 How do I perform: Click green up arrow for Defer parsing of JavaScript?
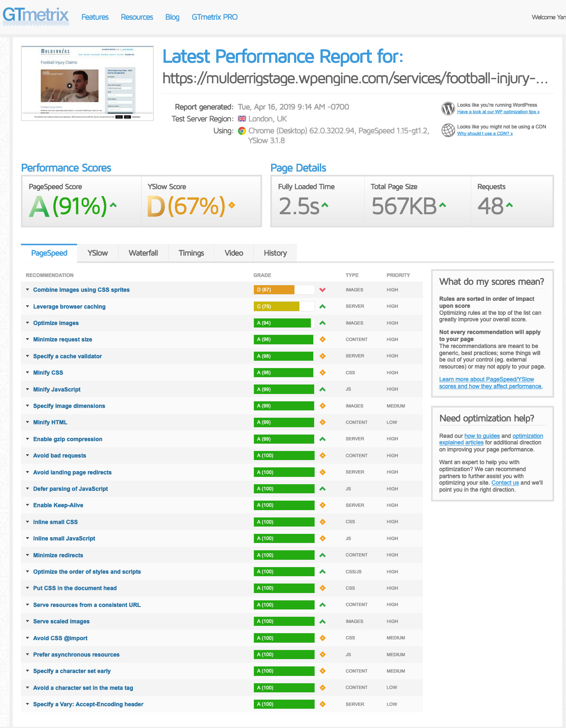322,489
